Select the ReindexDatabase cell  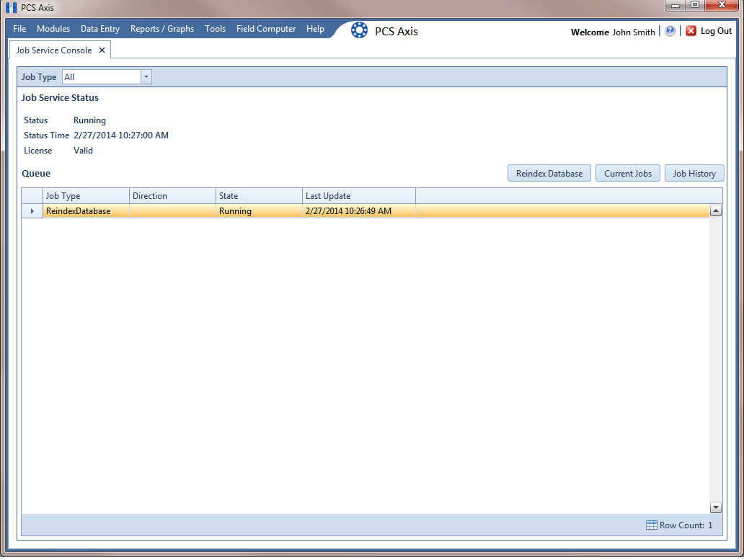[x=86, y=211]
